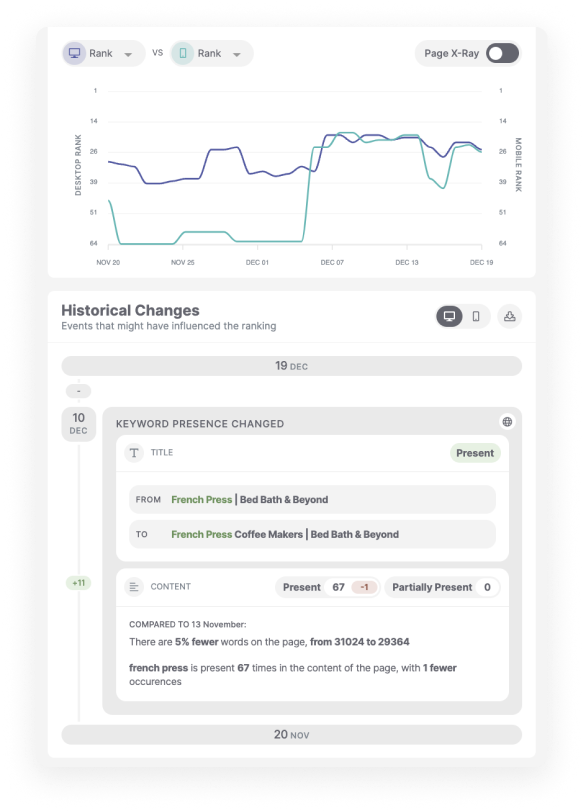
Task: Toggle the Page X-Ray switch
Action: point(503,53)
